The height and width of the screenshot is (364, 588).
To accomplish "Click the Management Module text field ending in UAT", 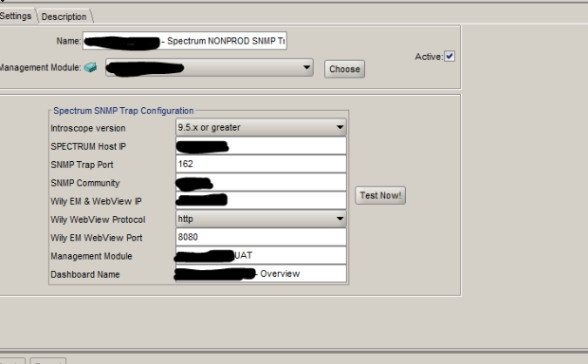I will (x=261, y=255).
